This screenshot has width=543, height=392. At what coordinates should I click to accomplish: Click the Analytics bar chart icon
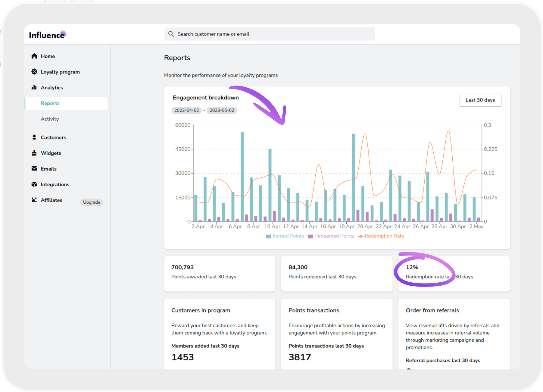pos(34,87)
